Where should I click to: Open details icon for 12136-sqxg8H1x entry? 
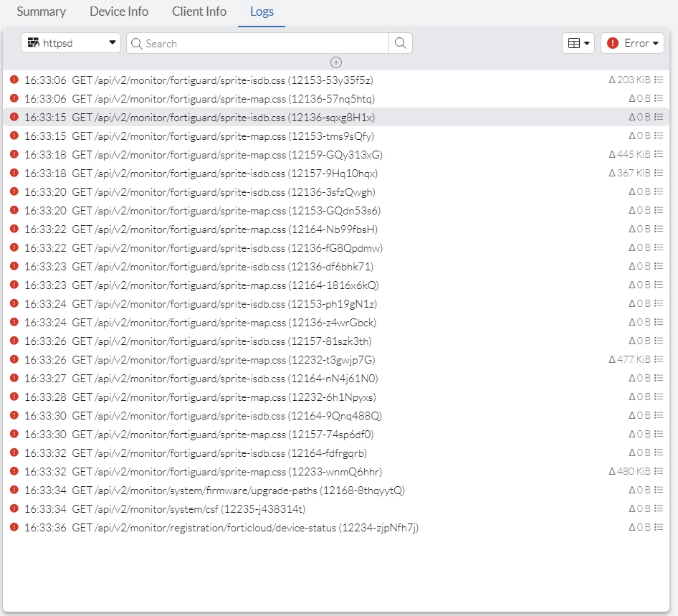659,117
